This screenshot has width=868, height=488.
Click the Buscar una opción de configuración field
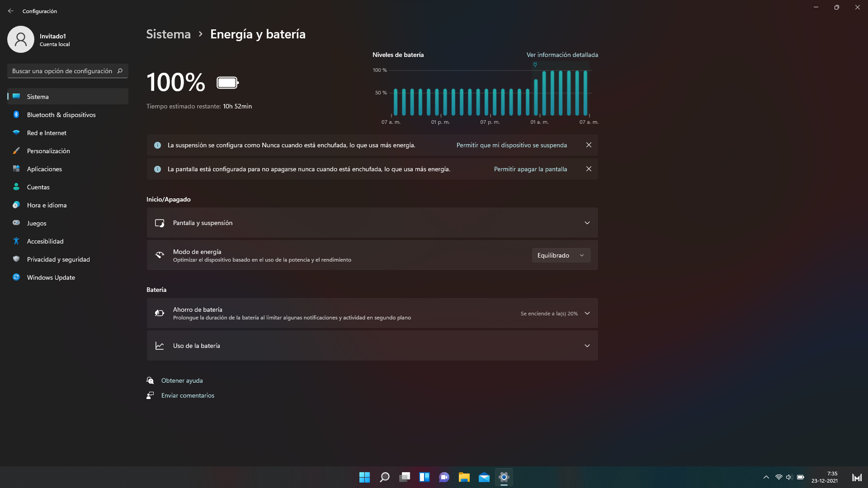62,71
